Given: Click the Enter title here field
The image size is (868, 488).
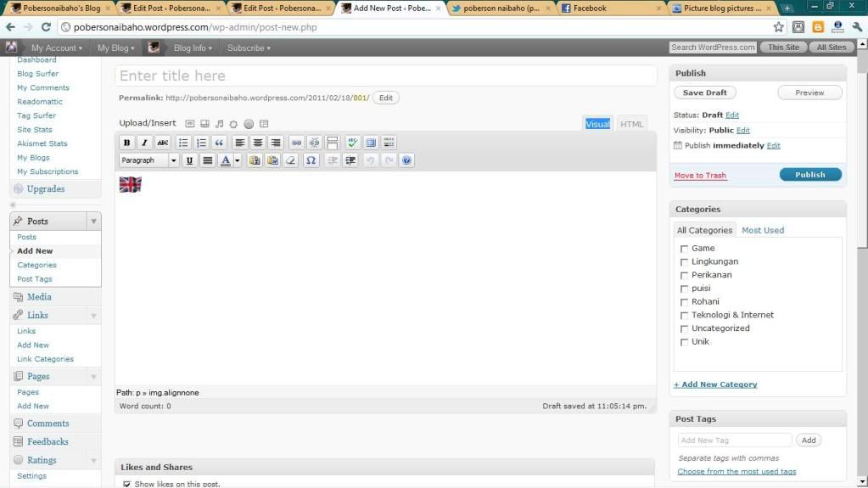Looking at the screenshot, I should [x=385, y=76].
